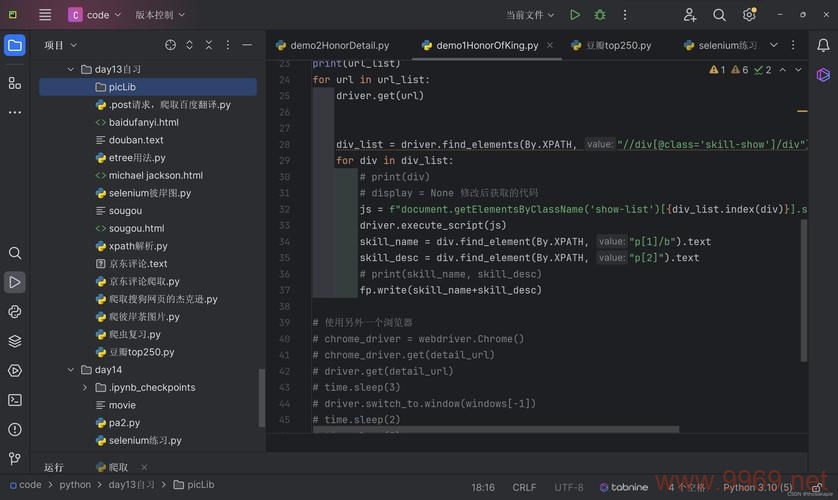
Task: Open the 项目 view dropdown
Action: (60, 45)
